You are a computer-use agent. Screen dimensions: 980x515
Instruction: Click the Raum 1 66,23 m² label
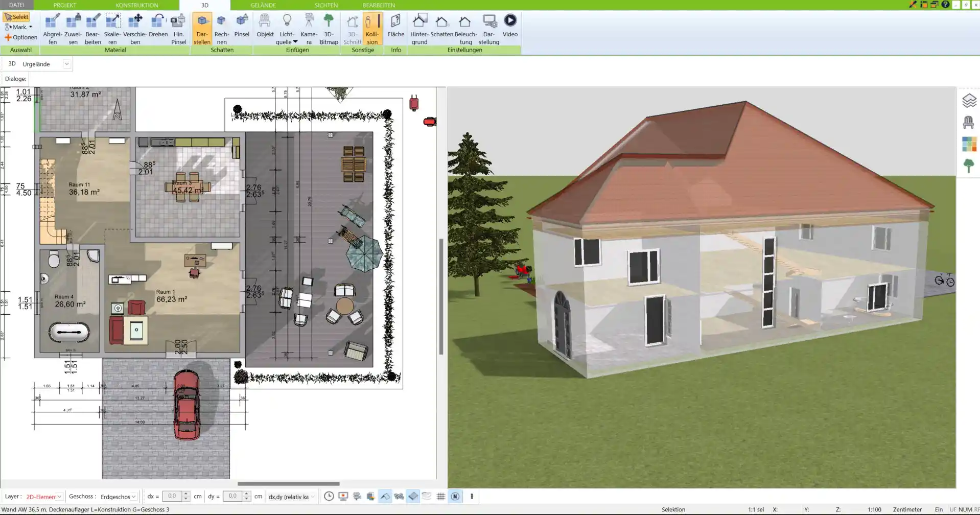(x=172, y=296)
